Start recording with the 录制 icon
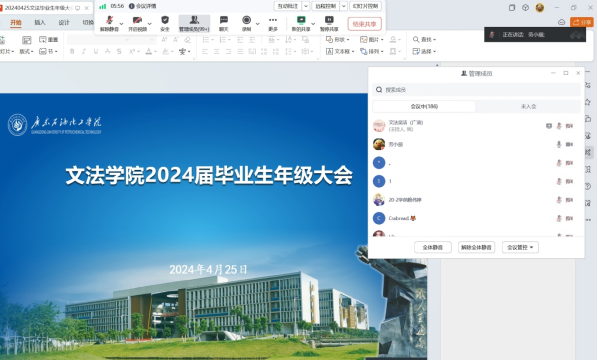Viewport: 598px width, 360px height. point(247,23)
